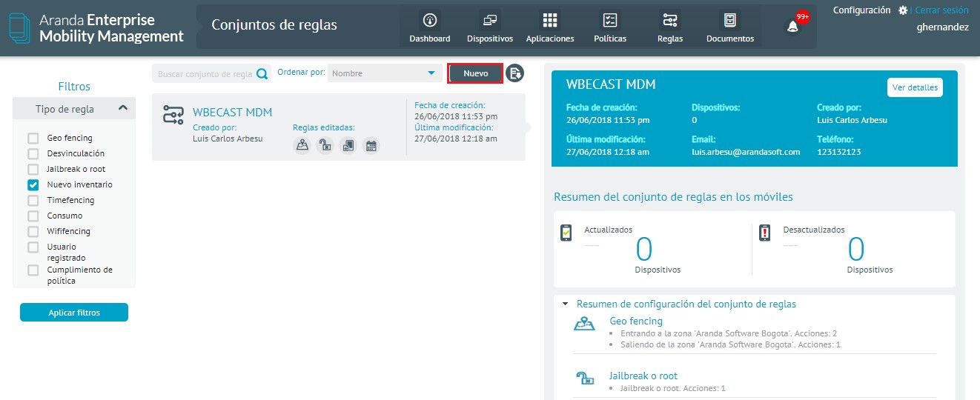Click the Conjuntos de reglas page title
The image size is (980, 400).
[x=274, y=25]
